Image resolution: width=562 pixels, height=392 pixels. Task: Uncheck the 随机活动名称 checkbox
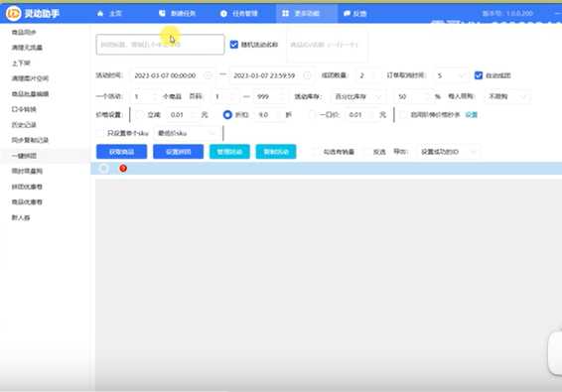tap(234, 45)
